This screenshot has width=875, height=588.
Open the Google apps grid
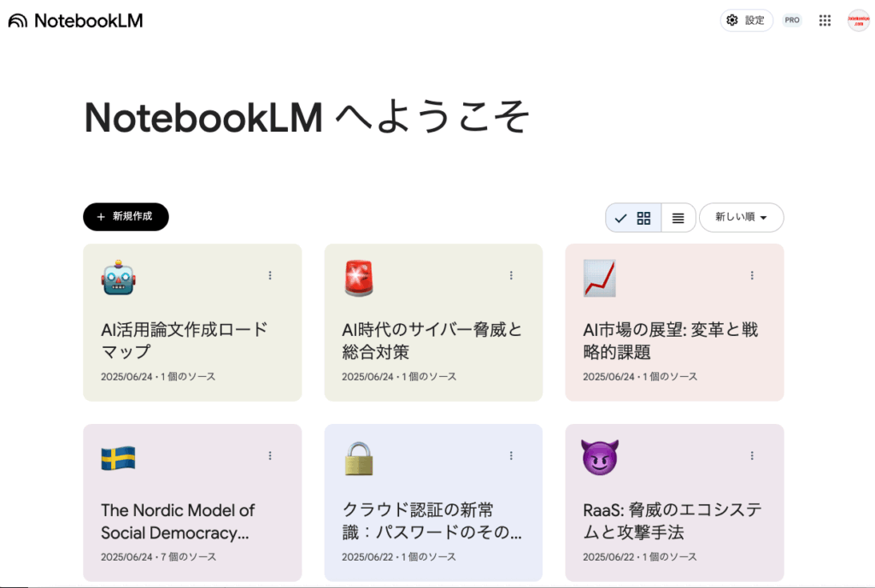coord(825,21)
